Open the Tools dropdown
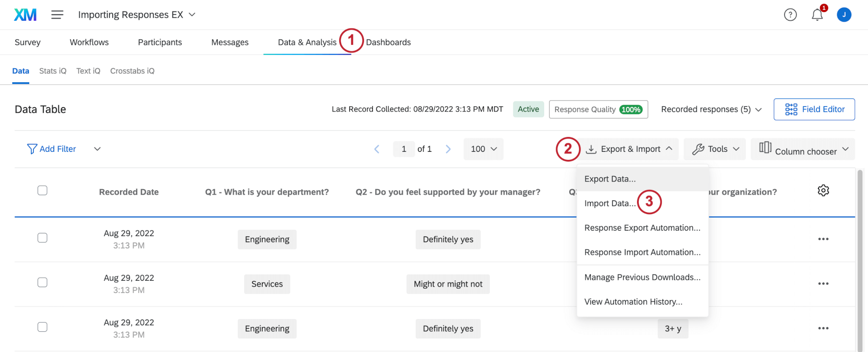This screenshot has height=352, width=868. coord(715,149)
